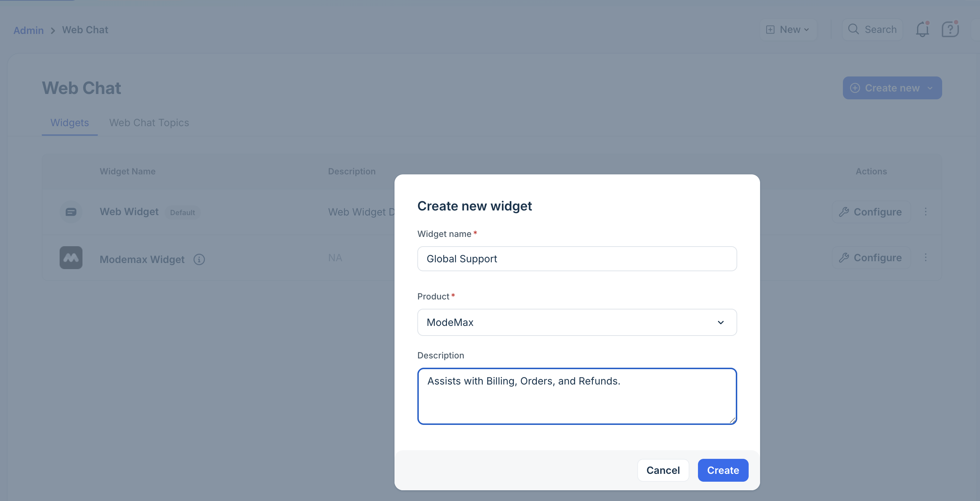
Task: Expand the Create new dropdown button
Action: tap(892, 88)
